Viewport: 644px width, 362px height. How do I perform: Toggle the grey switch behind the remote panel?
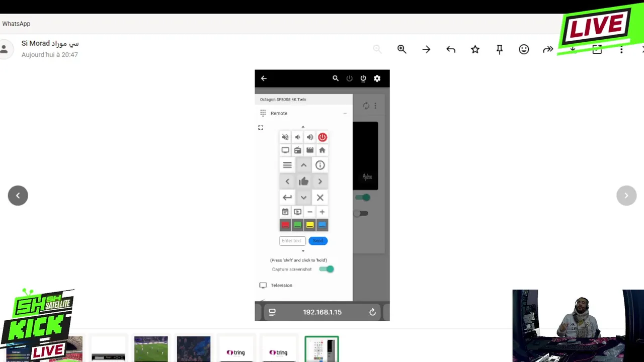point(361,213)
